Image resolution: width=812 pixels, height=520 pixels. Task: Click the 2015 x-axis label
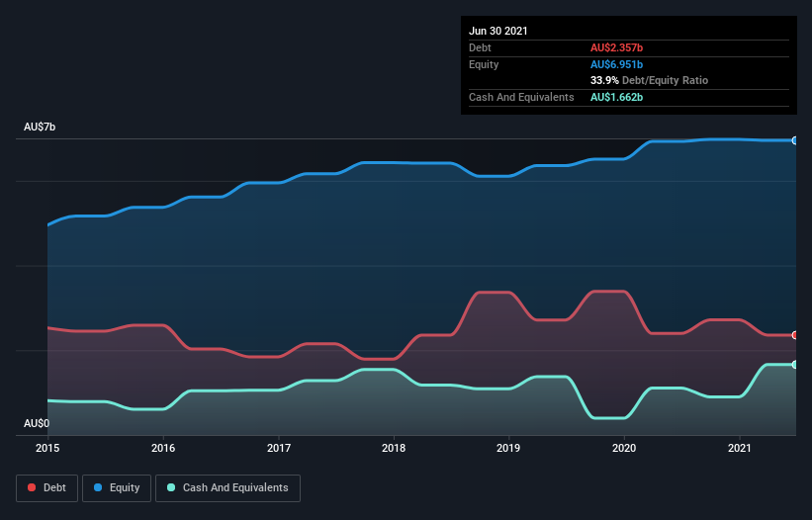[x=47, y=448]
